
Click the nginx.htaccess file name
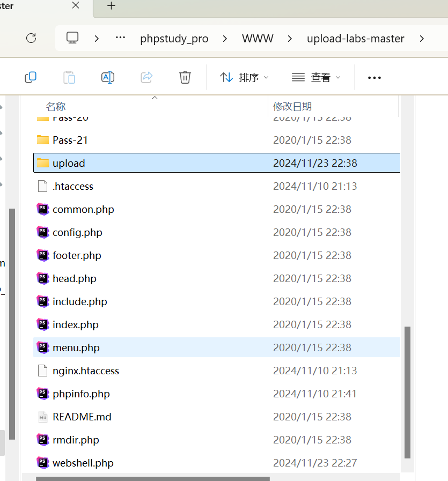tap(86, 371)
